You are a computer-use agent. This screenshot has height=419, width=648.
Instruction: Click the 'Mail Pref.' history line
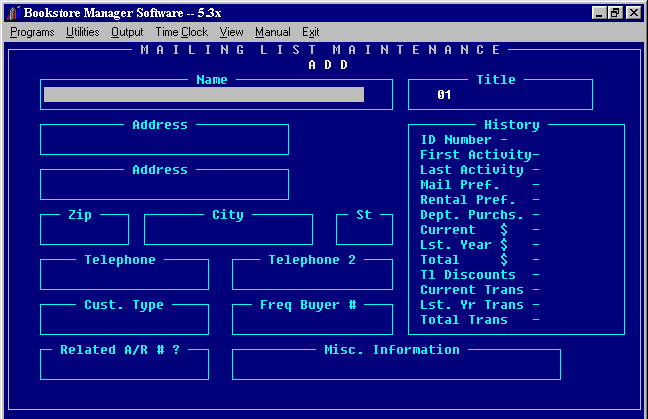pyautogui.click(x=480, y=185)
